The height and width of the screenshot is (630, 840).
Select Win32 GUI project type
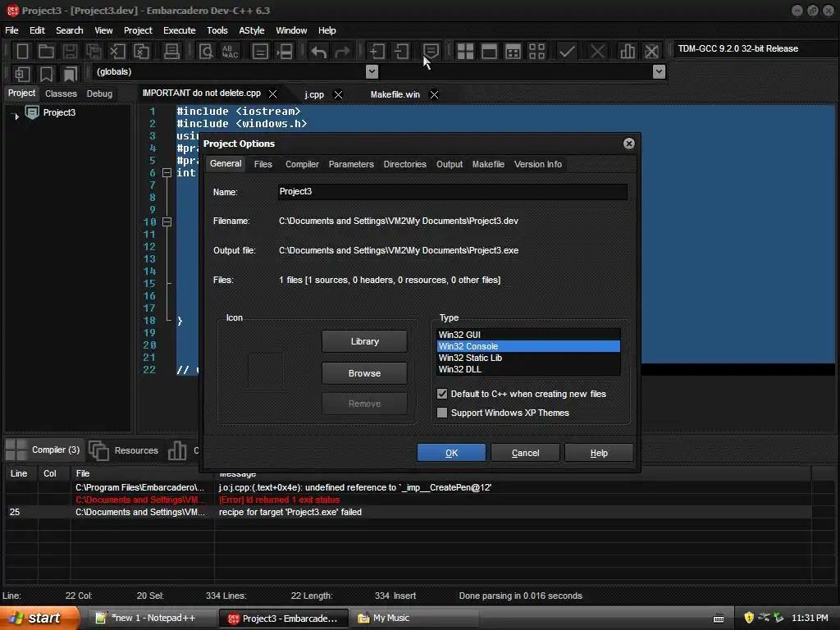[x=528, y=335]
